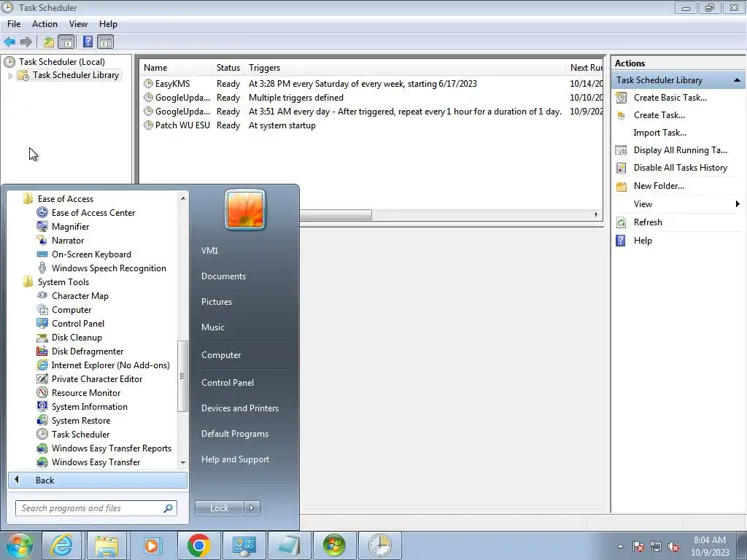Image resolution: width=747 pixels, height=560 pixels.
Task: Expand the View submenu arrow in Actions
Action: [737, 204]
